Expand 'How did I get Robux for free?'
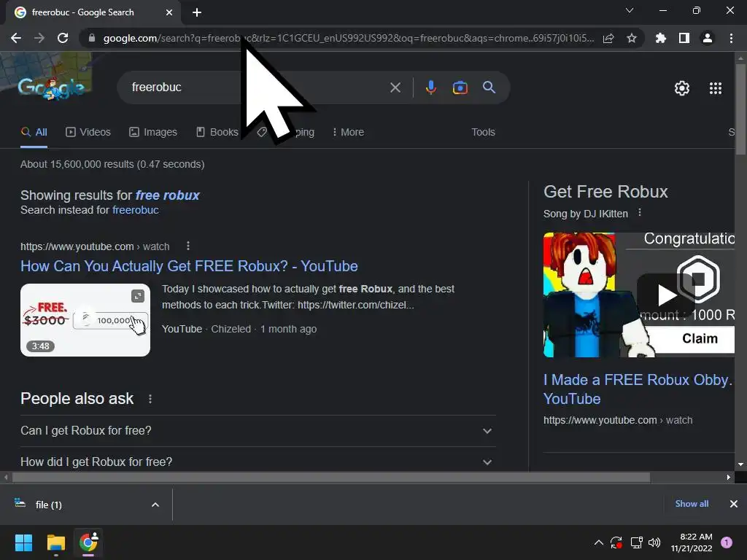The width and height of the screenshot is (747, 560). point(258,462)
